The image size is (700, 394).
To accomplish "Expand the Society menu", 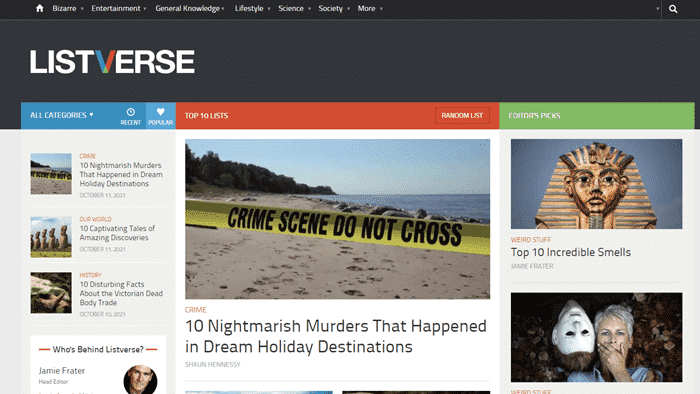I will (334, 8).
